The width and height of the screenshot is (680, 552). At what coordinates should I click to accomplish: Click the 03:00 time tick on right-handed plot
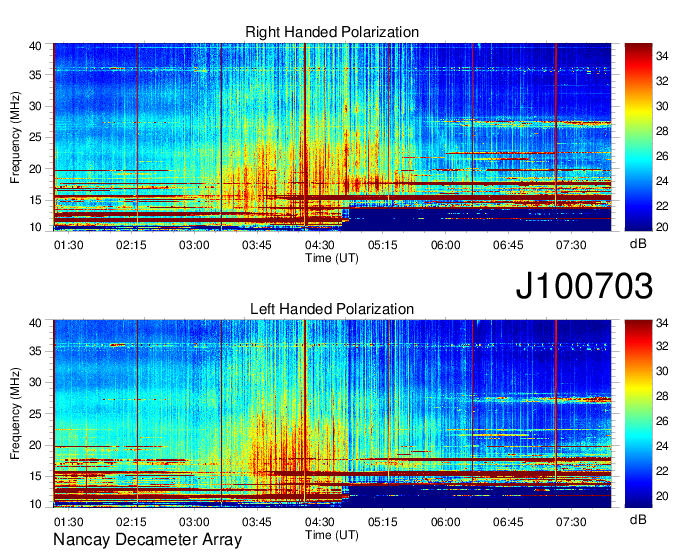click(194, 245)
